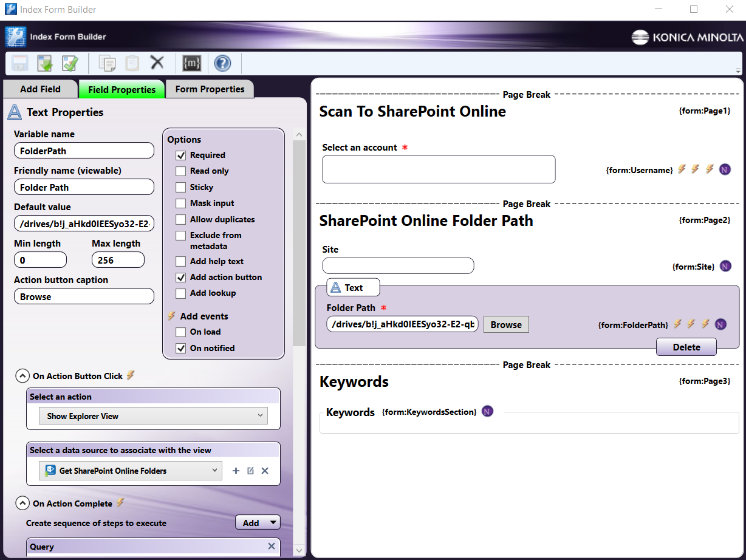Click the edit data source pencil icon
The height and width of the screenshot is (560, 746).
click(250, 471)
